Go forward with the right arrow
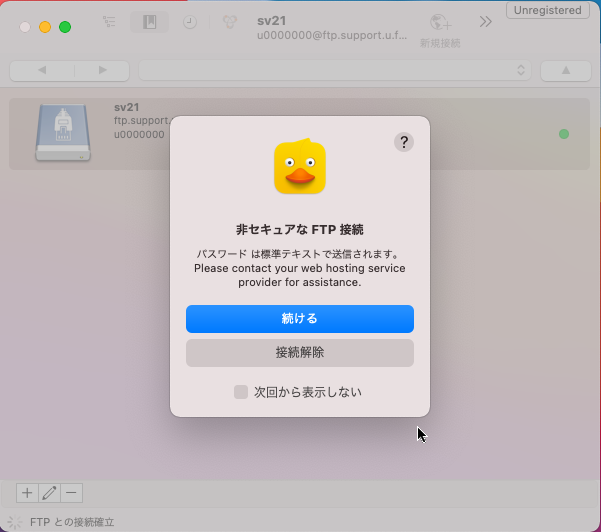Image resolution: width=601 pixels, height=532 pixels. 102,70
